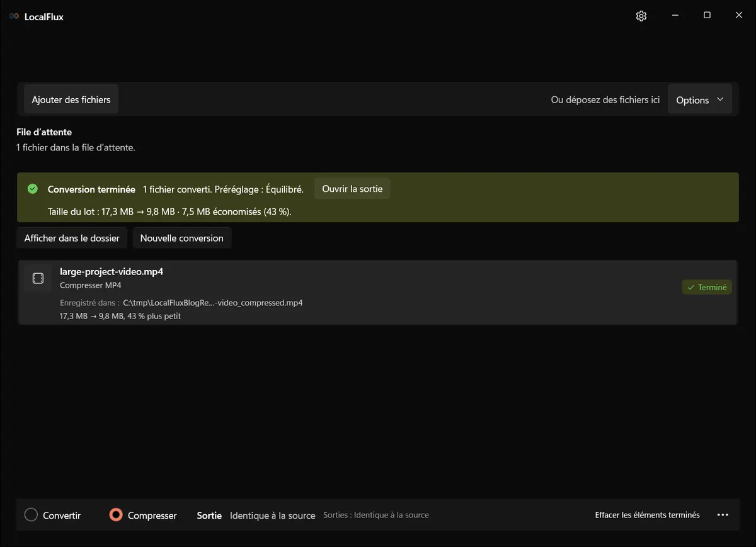Screen dimensions: 756x547
Task: Close the LocalFlux window
Action: [740, 16]
